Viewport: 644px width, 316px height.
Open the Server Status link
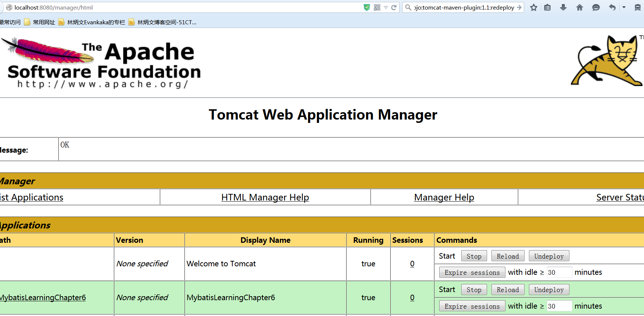(620, 198)
